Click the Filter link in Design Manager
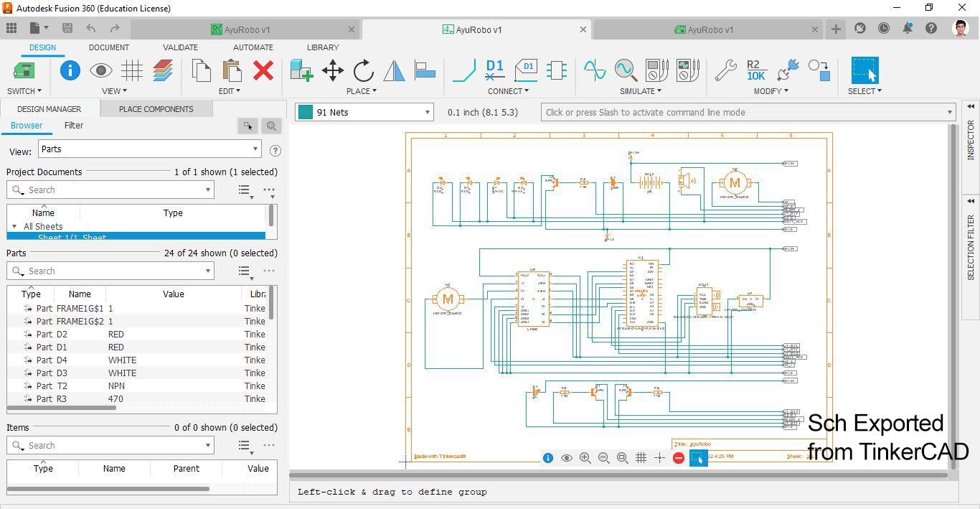 (x=74, y=126)
